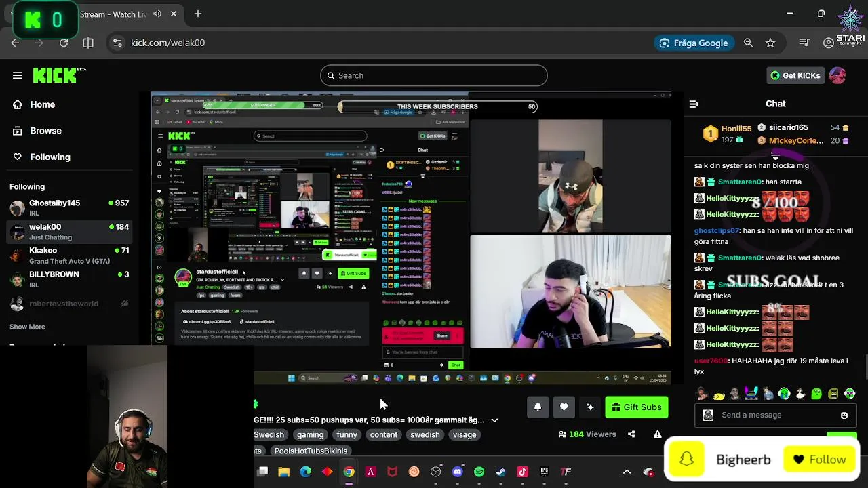Focus the Kick Search field
868x488 pixels.
coord(434,75)
